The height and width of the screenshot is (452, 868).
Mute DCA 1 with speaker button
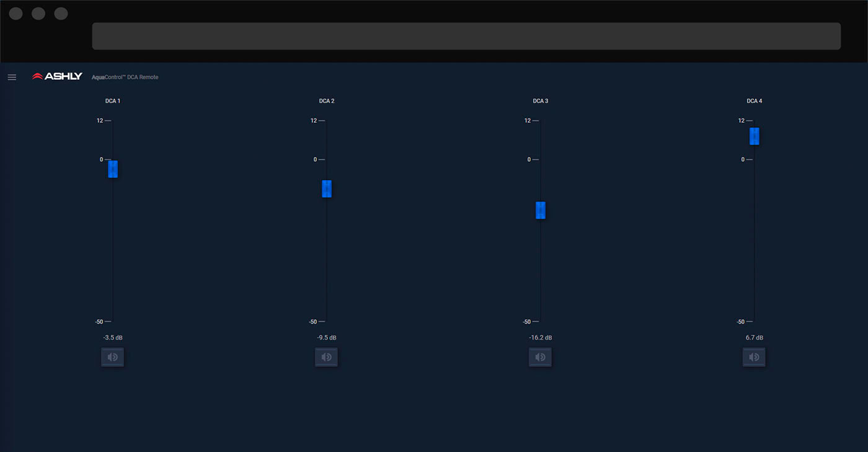click(x=112, y=357)
